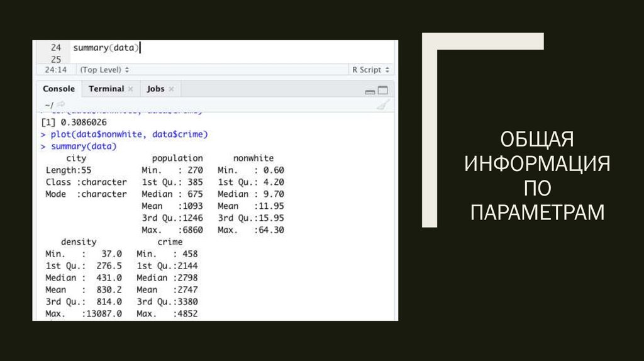Switch to the Terminal tab

coord(106,89)
